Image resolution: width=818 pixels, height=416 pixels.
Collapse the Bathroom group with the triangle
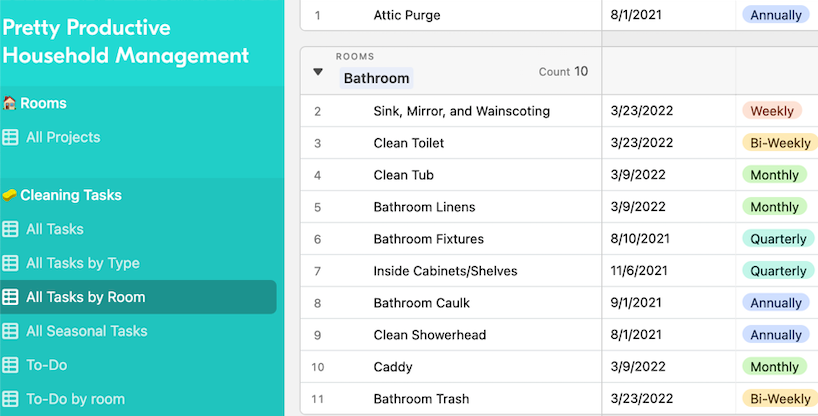click(x=318, y=72)
